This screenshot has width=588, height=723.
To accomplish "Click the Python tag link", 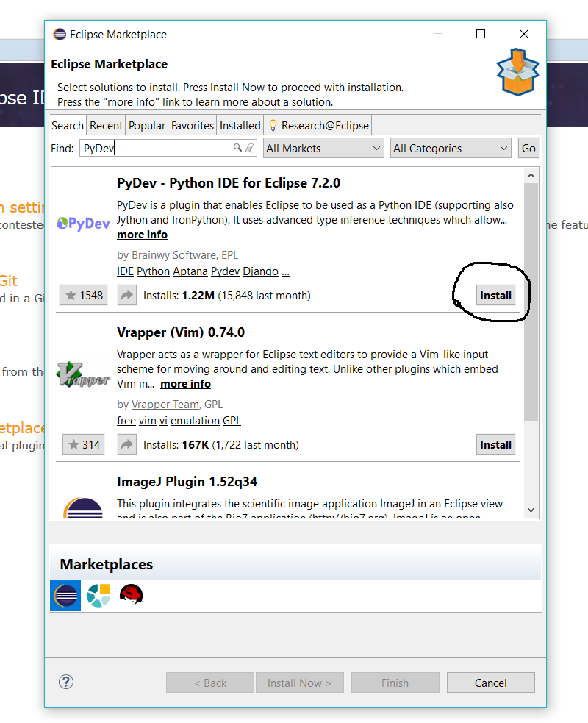I will (x=154, y=271).
